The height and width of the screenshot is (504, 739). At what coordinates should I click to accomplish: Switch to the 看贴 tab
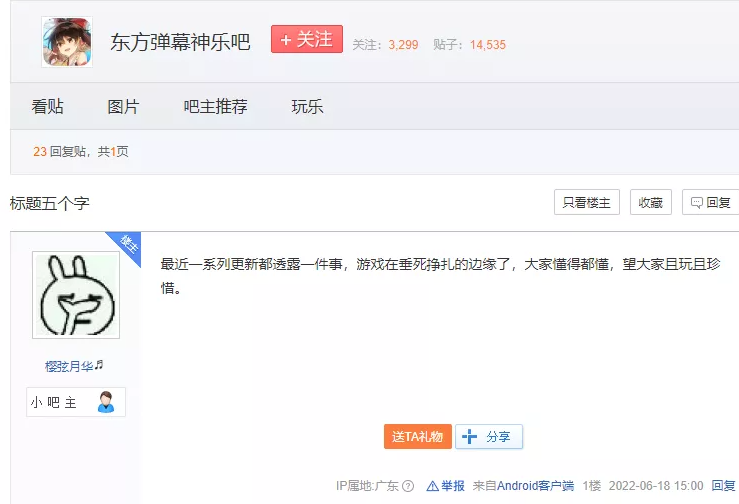click(47, 106)
